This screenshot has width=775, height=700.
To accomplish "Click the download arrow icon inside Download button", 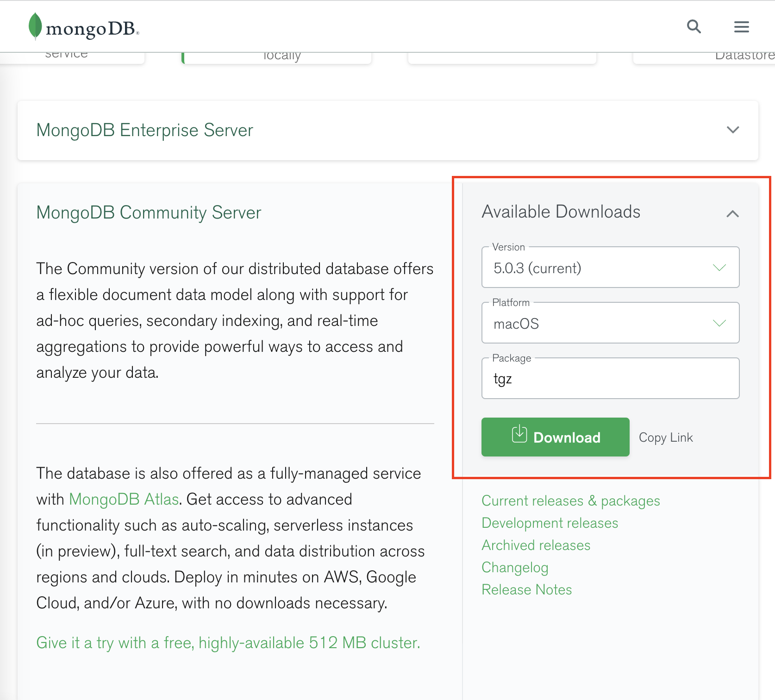I will click(x=519, y=436).
